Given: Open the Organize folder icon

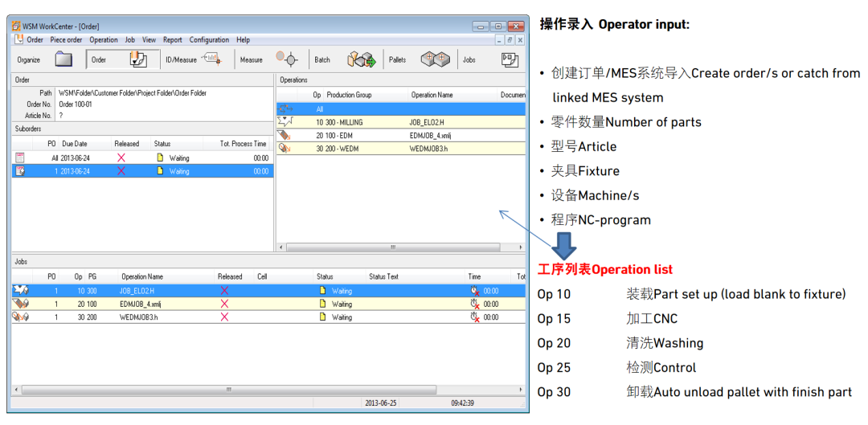Looking at the screenshot, I should pyautogui.click(x=63, y=59).
